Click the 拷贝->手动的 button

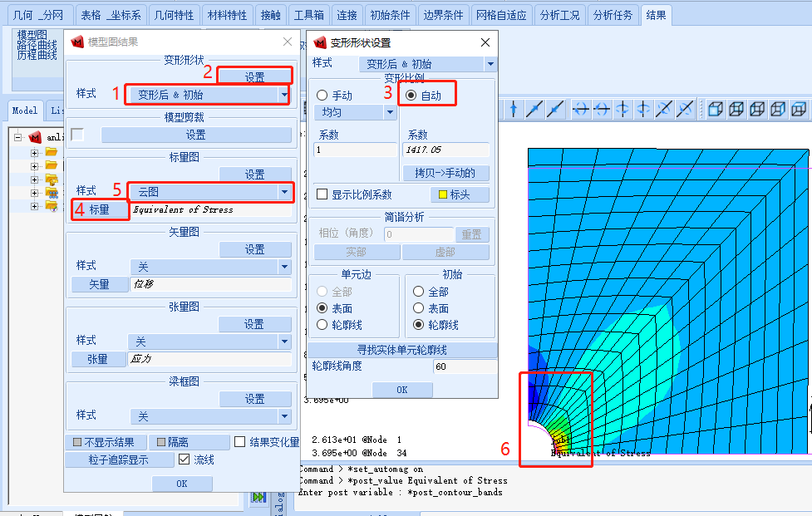click(x=445, y=173)
